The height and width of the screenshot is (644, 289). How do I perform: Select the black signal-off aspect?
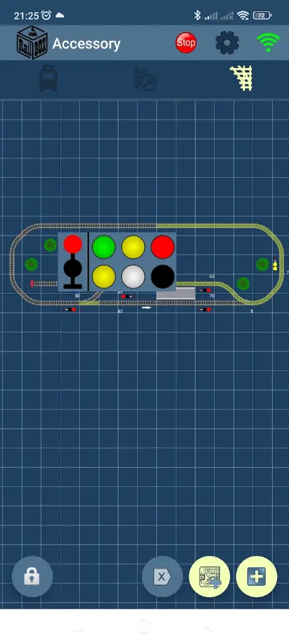click(163, 277)
